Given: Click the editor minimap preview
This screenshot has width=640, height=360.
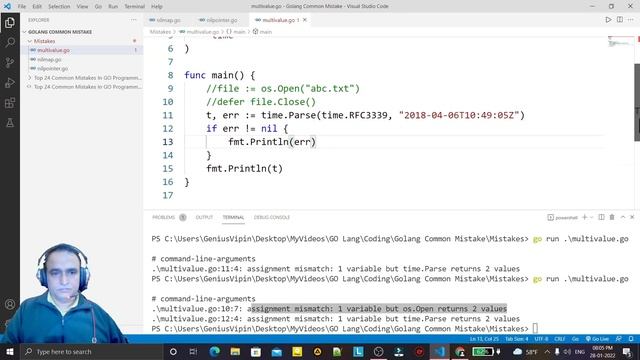Looking at the screenshot, I should 620,41.
